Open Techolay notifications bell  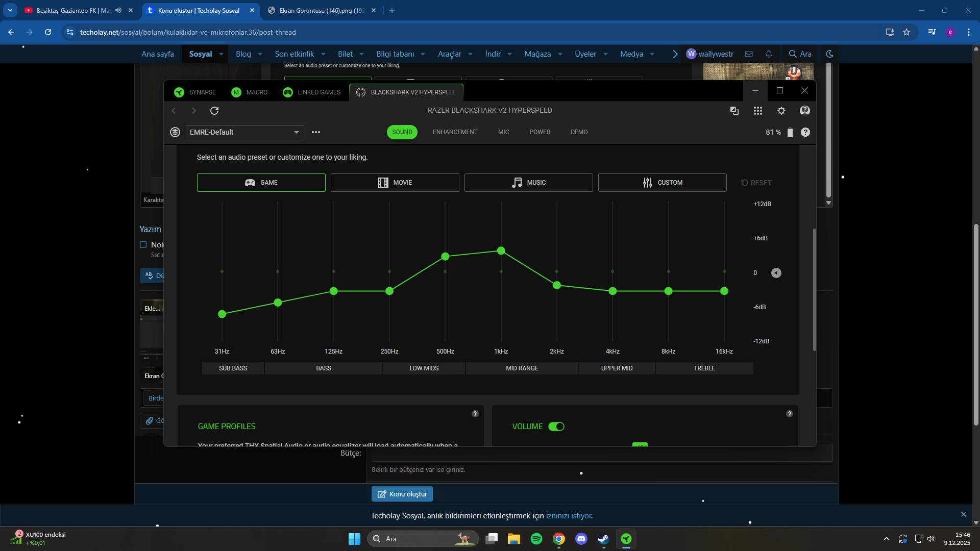coord(769,54)
